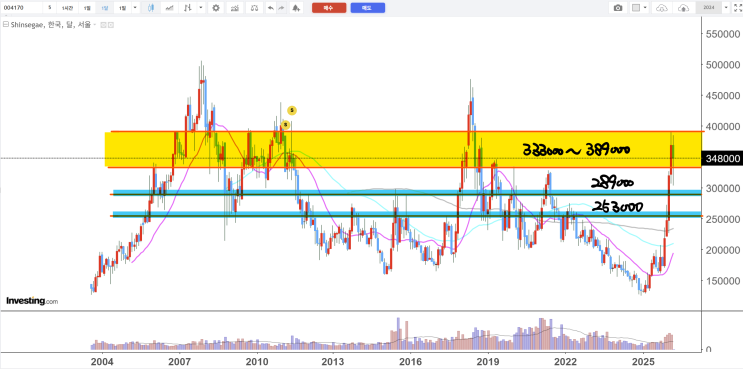
Task: Load chart layout from cloud
Action: tap(661, 8)
